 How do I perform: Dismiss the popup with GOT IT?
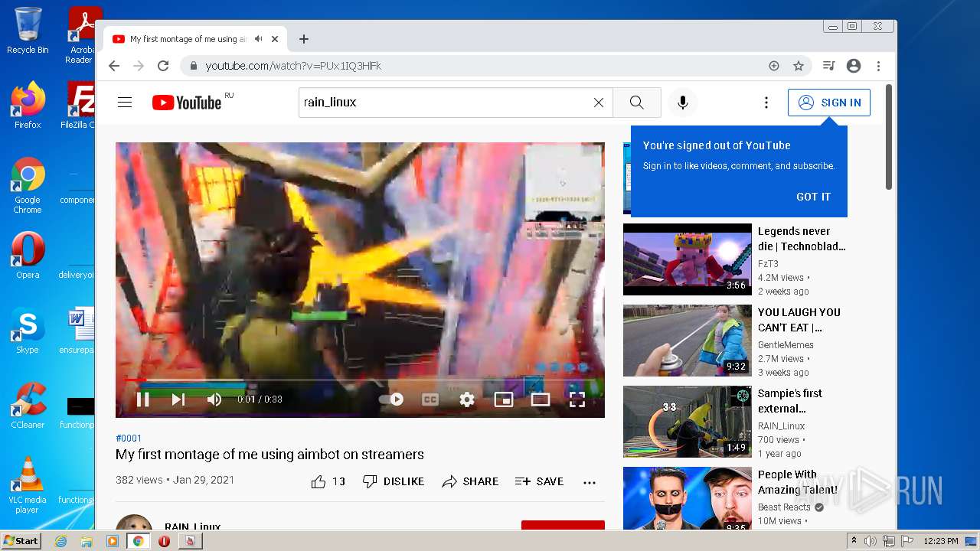[813, 197]
